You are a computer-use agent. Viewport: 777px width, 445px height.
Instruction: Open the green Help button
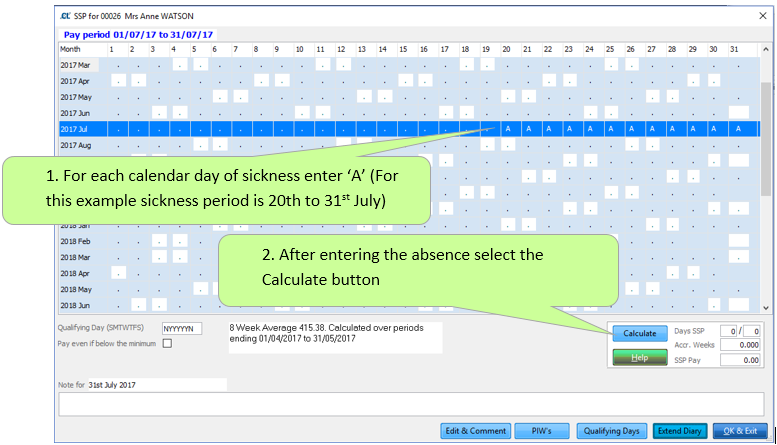click(640, 355)
